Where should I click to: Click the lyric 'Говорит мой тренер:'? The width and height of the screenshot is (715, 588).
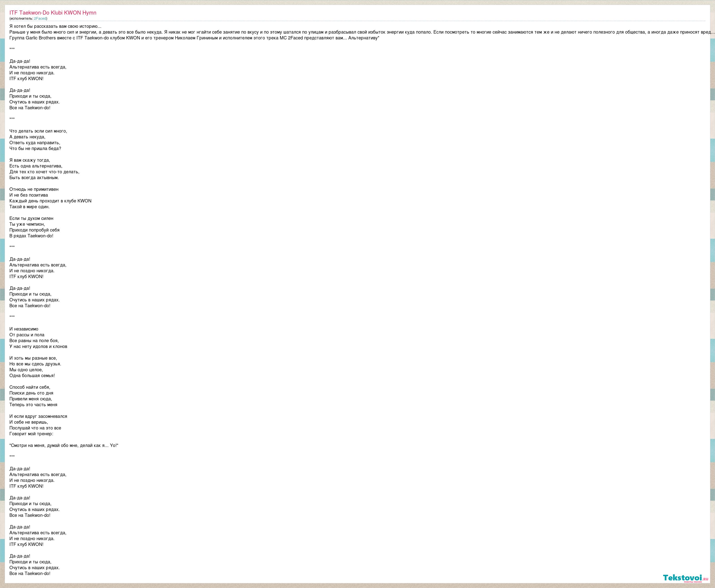point(32,433)
